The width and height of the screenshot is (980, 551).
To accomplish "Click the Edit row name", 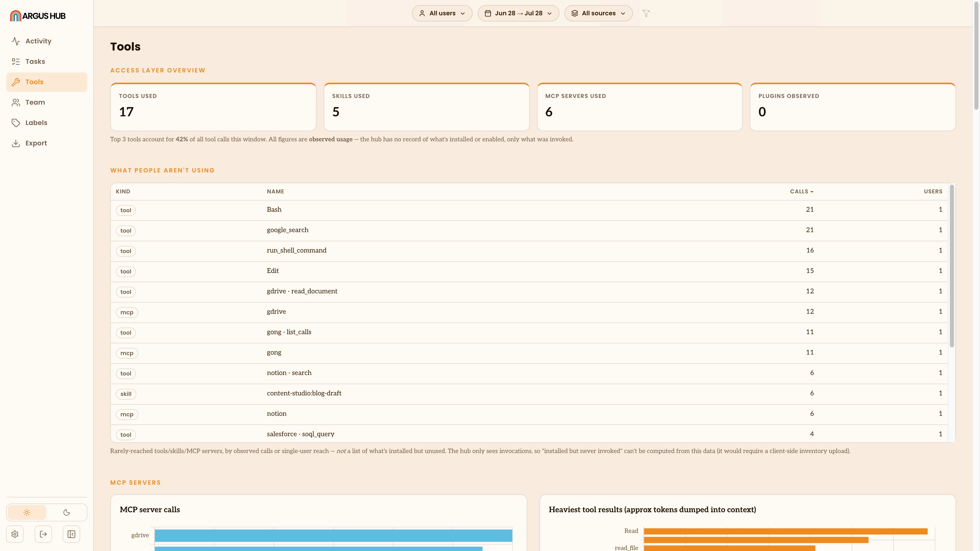I will pos(273,271).
